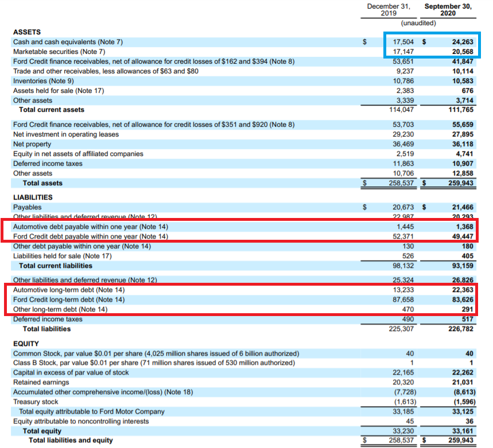Image resolution: width=493 pixels, height=448 pixels.
Task: Click the 'Class B Stock' row label
Action: coord(154,363)
